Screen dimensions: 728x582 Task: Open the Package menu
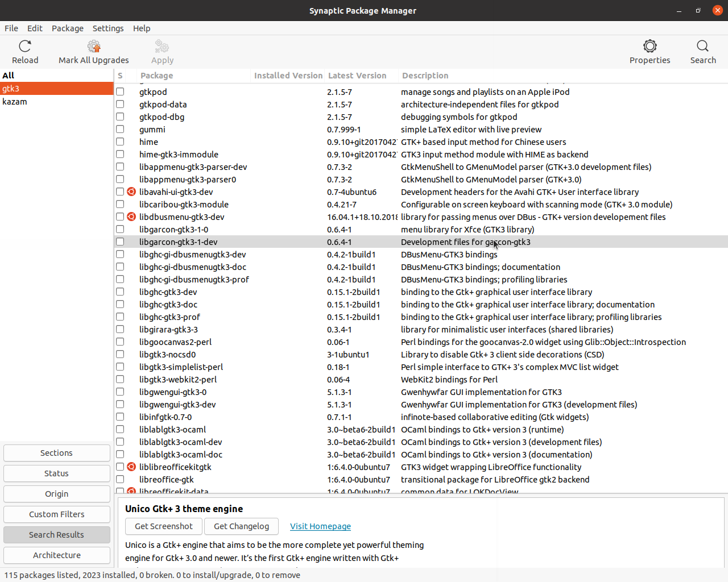coord(67,28)
